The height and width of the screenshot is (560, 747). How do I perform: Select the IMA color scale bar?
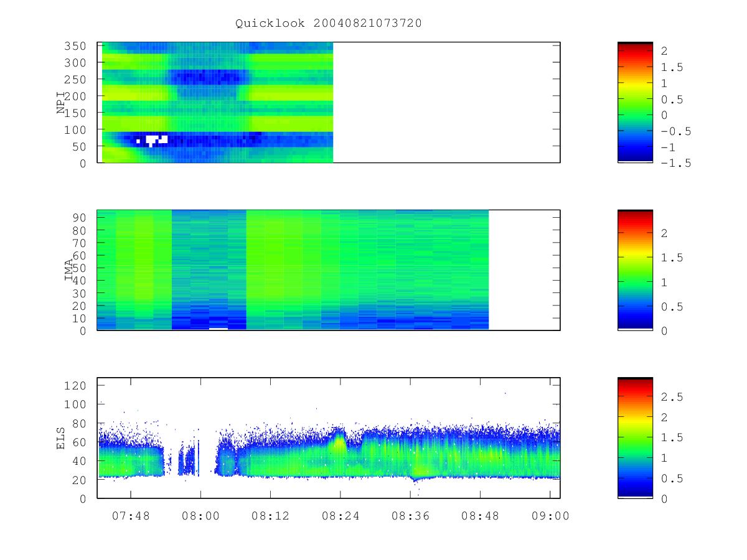click(635, 270)
